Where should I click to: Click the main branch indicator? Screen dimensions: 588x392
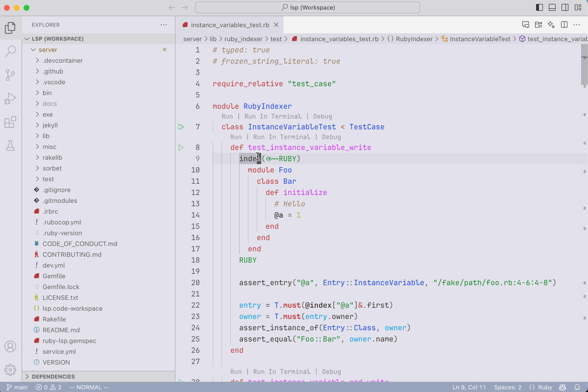coord(17,387)
